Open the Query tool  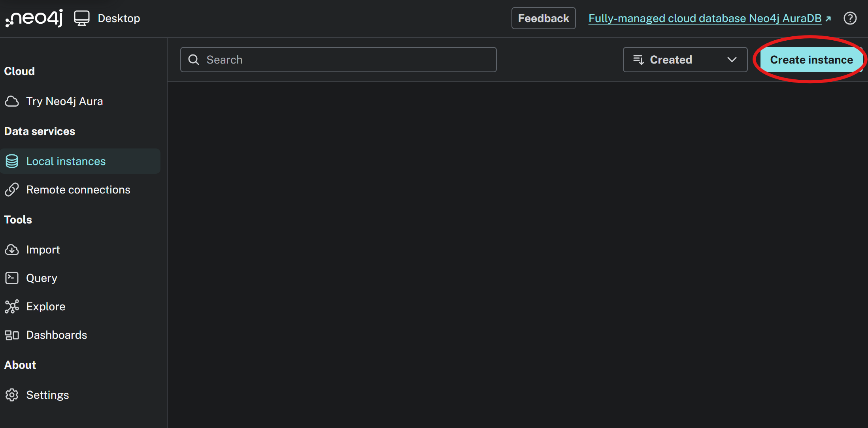coord(80,278)
